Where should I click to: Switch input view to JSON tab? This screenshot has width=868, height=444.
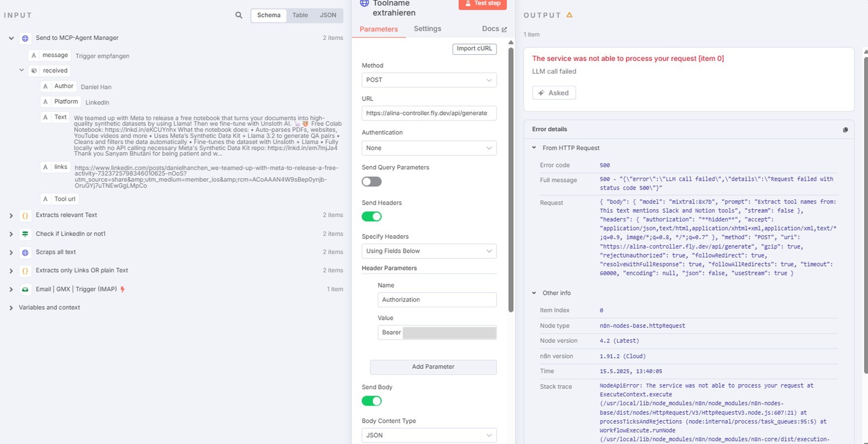(x=328, y=15)
